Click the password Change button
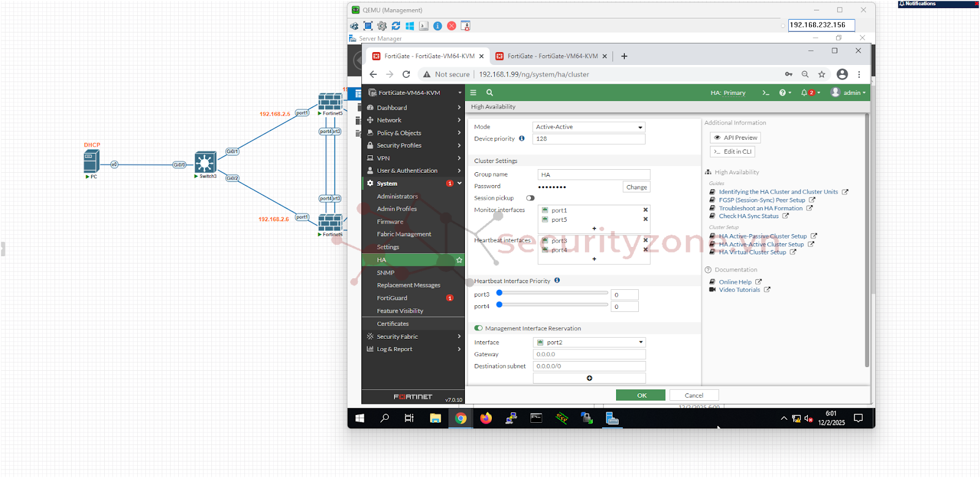Image resolution: width=980 pixels, height=478 pixels. [636, 187]
